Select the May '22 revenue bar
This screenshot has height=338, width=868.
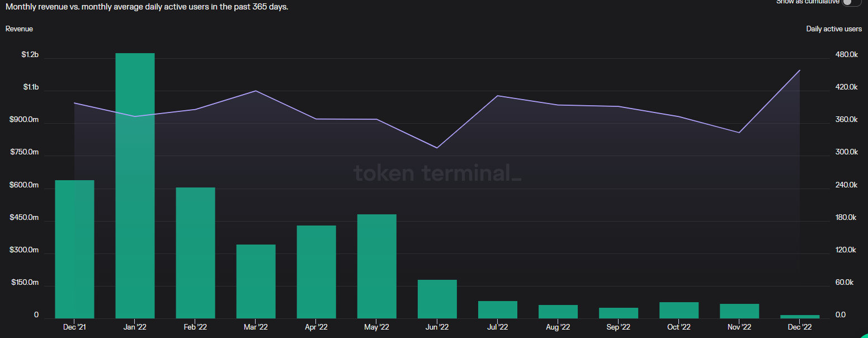376,266
